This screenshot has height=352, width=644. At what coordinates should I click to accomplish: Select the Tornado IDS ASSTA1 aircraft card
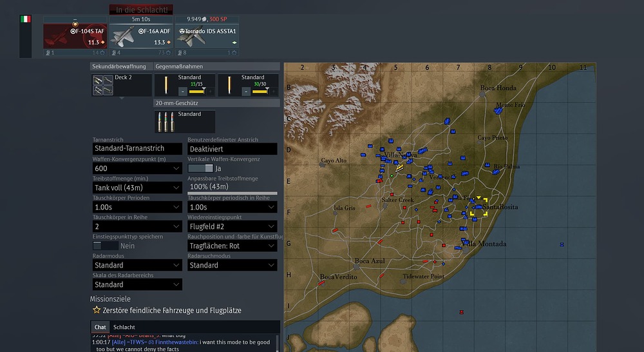207,36
